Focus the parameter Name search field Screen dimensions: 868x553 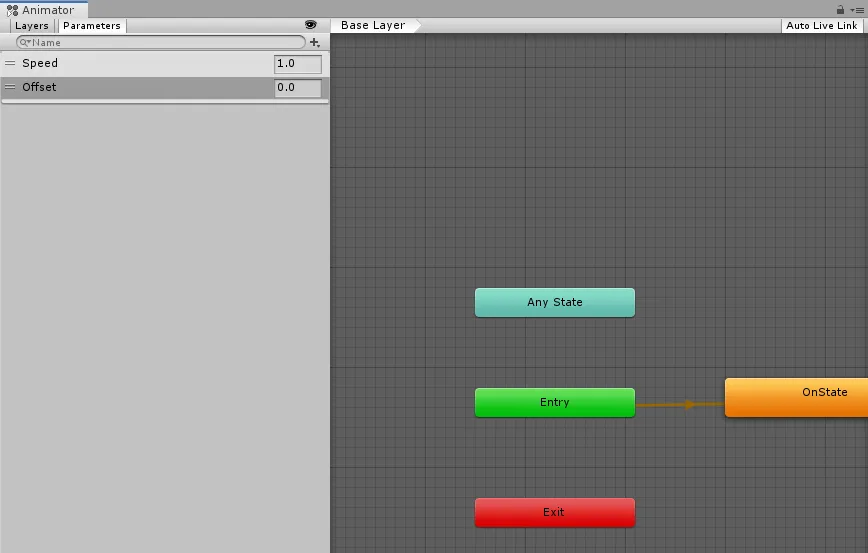[x=161, y=43]
